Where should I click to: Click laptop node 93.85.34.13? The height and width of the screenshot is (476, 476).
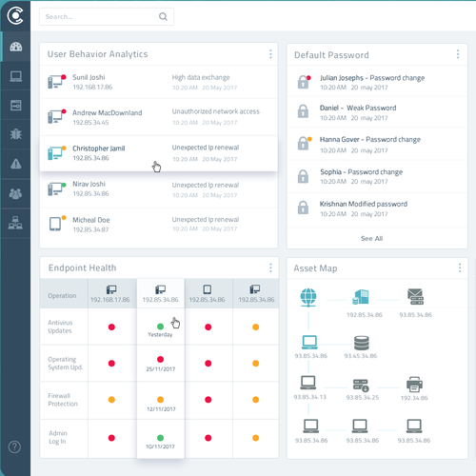[x=308, y=383]
